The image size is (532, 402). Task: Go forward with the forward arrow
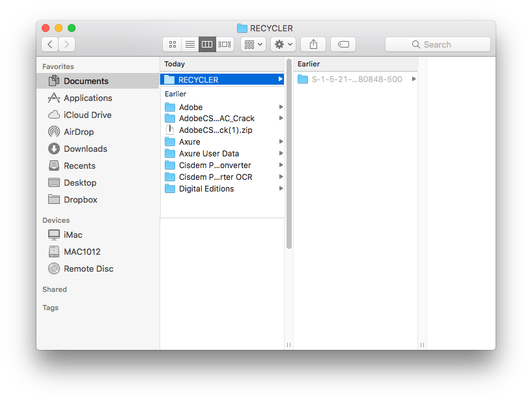(66, 44)
